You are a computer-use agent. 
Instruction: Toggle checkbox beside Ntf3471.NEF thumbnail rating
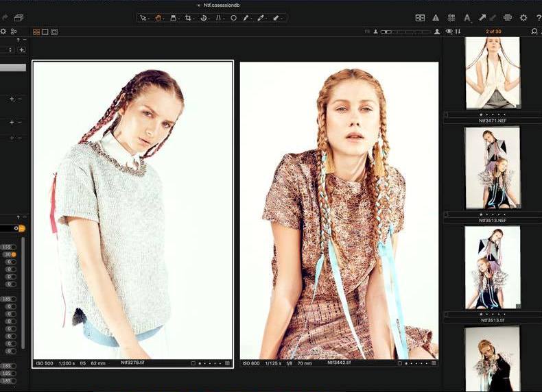447,114
